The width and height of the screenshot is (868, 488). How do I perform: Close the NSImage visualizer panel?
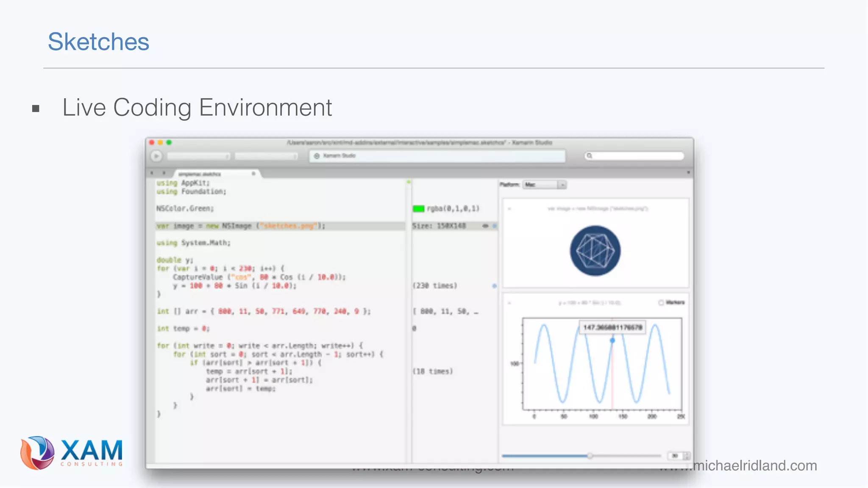click(509, 208)
